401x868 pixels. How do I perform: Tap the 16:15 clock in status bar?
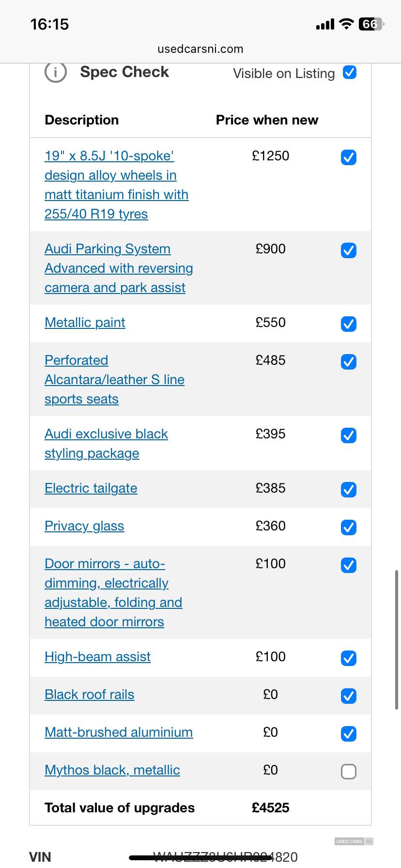49,24
